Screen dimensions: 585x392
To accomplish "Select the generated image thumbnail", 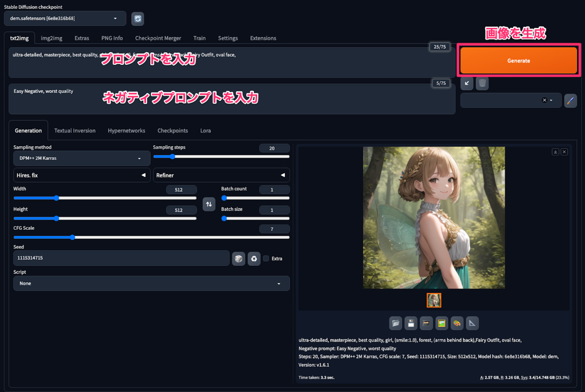I will (x=434, y=300).
